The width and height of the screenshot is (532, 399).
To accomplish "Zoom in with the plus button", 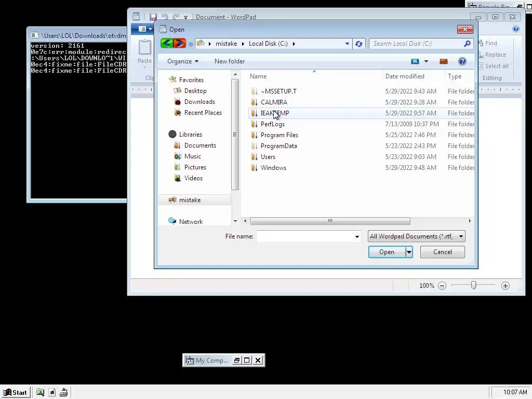I will pyautogui.click(x=505, y=286).
